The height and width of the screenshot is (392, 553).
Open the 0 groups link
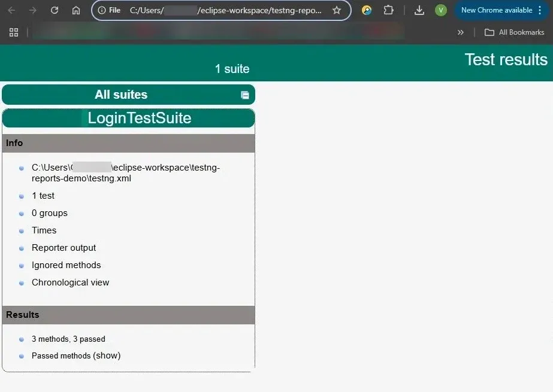pyautogui.click(x=49, y=213)
